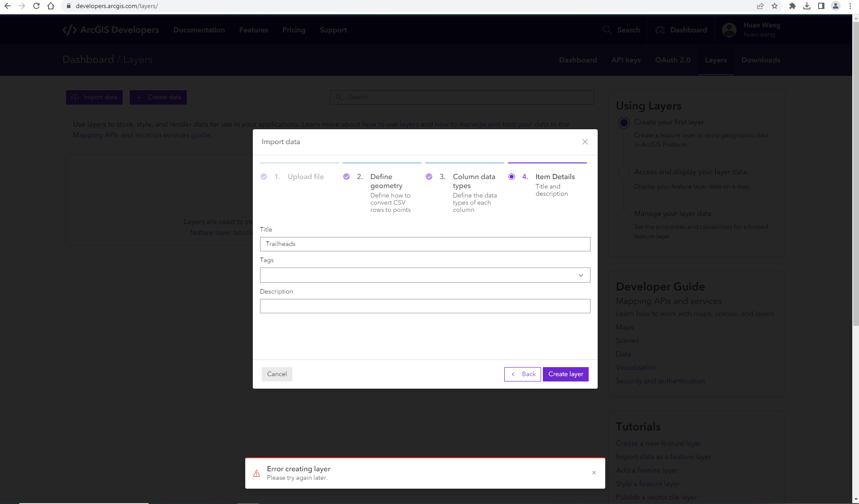Image resolution: width=859 pixels, height=504 pixels.
Task: Open the Chrome three-dot menu
Action: (x=850, y=6)
